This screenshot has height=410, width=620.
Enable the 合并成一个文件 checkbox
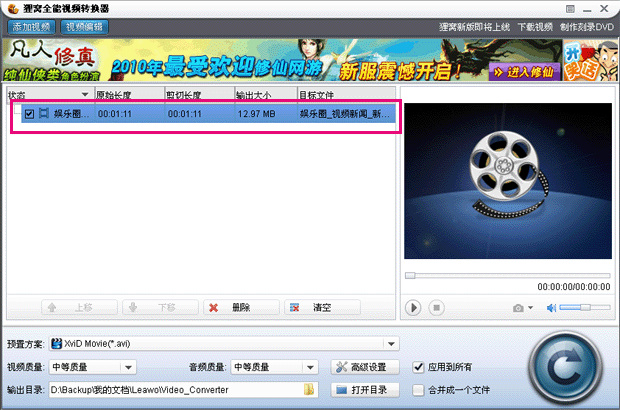pyautogui.click(x=418, y=390)
